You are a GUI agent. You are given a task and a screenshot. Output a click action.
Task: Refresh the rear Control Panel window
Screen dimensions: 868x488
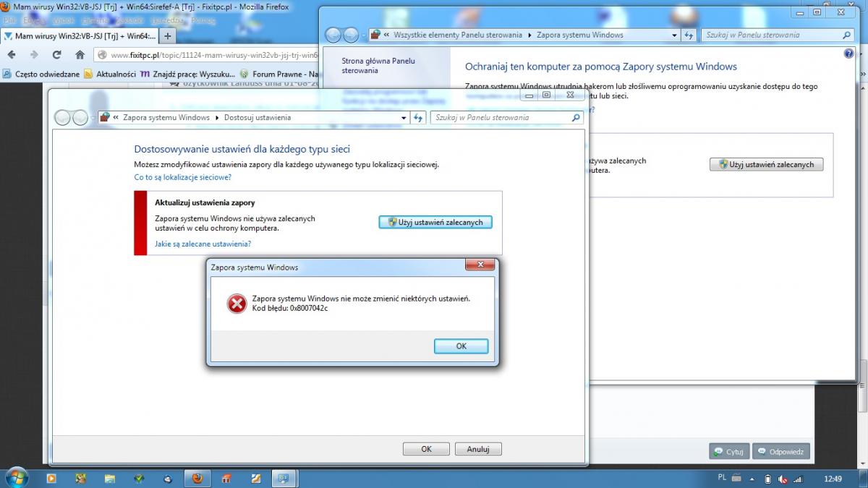coord(689,35)
